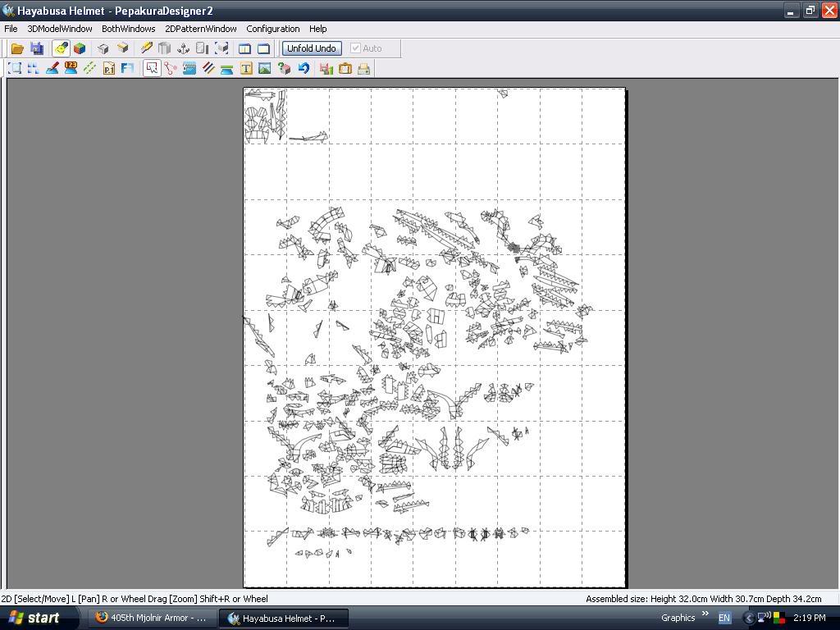The width and height of the screenshot is (840, 630).
Task: Select the yellow pen edge tool
Action: tap(146, 48)
